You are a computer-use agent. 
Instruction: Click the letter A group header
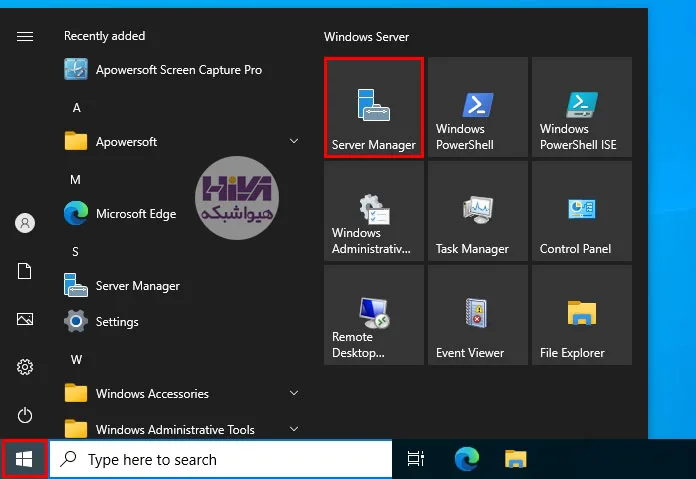(77, 107)
